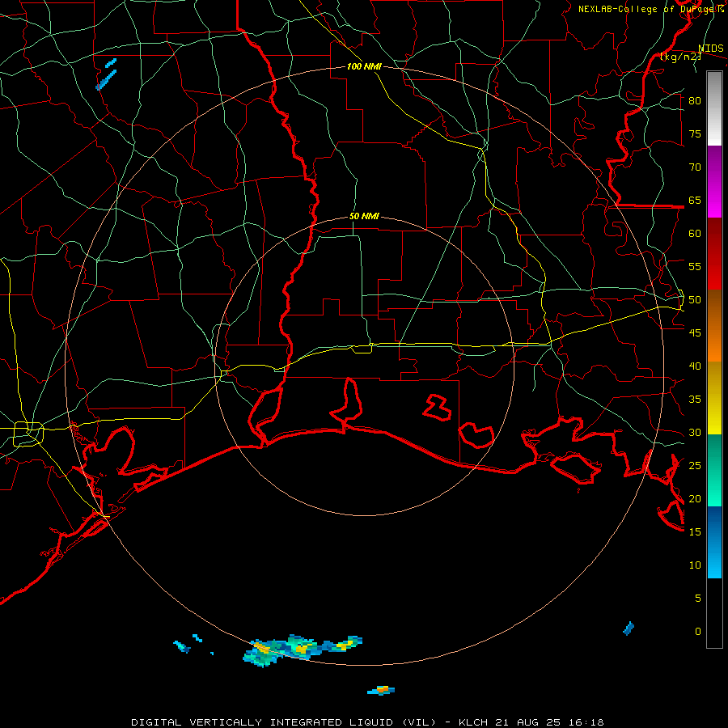Click the 'KLCH 21 AUG 25 16:18' timestamp
The height and width of the screenshot is (728, 728).
pyautogui.click(x=531, y=722)
